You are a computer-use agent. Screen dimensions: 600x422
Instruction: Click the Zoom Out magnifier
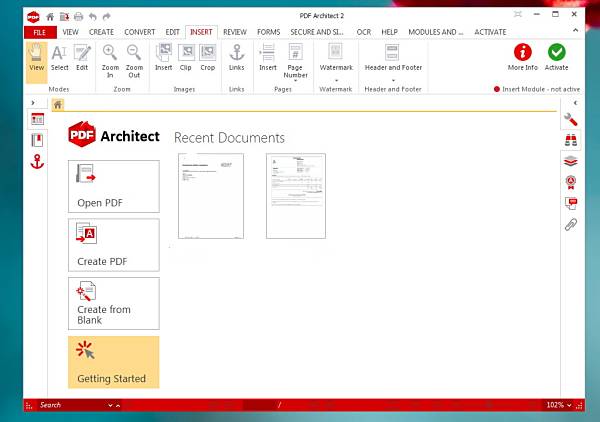click(x=134, y=58)
